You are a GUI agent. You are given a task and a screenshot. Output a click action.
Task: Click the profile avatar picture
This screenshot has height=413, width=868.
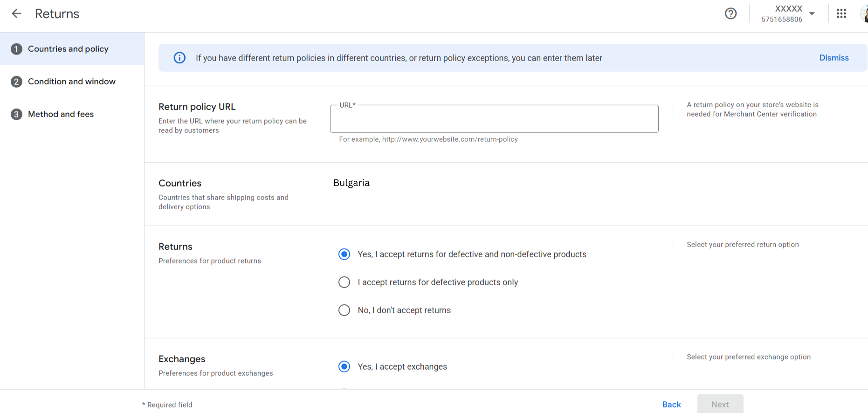(x=864, y=14)
